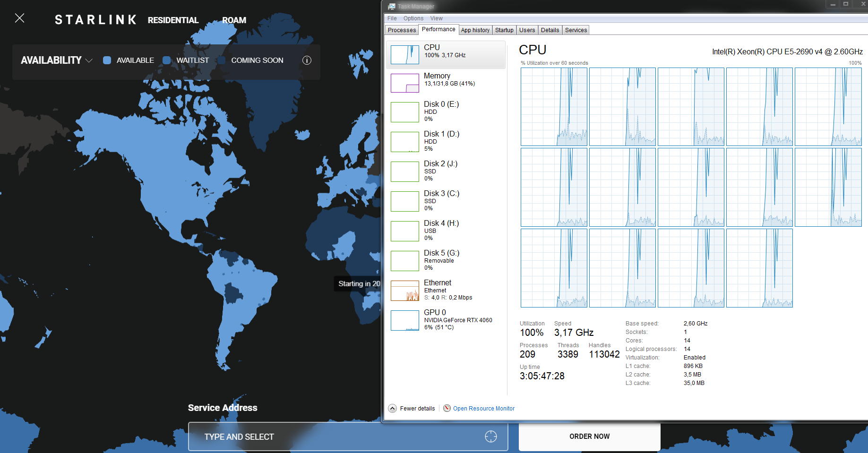868x453 pixels.
Task: Click the Threads count '3389'
Action: click(x=567, y=354)
